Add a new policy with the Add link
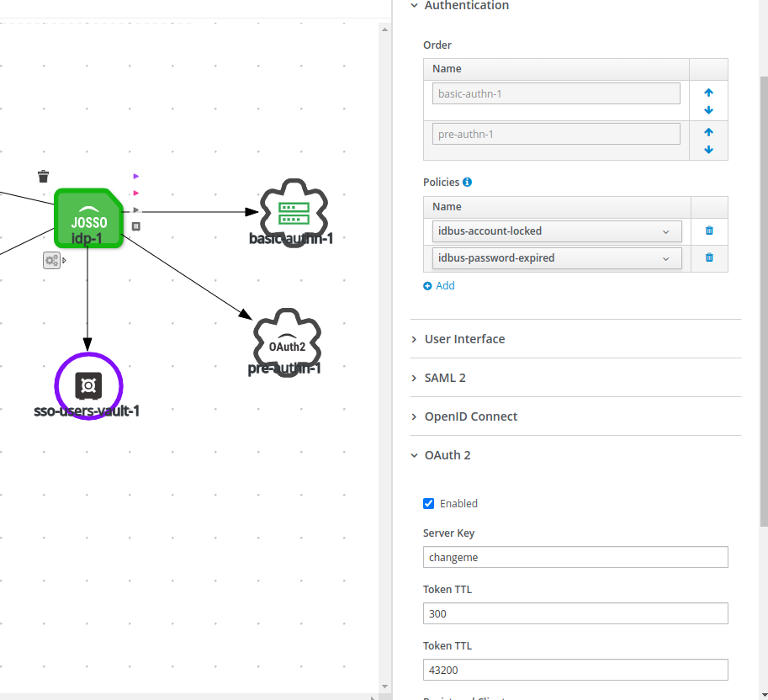768x700 pixels. pos(439,285)
